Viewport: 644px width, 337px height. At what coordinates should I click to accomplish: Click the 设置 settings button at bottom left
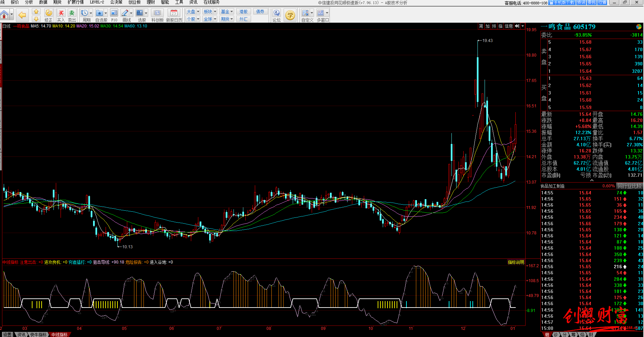7,335
